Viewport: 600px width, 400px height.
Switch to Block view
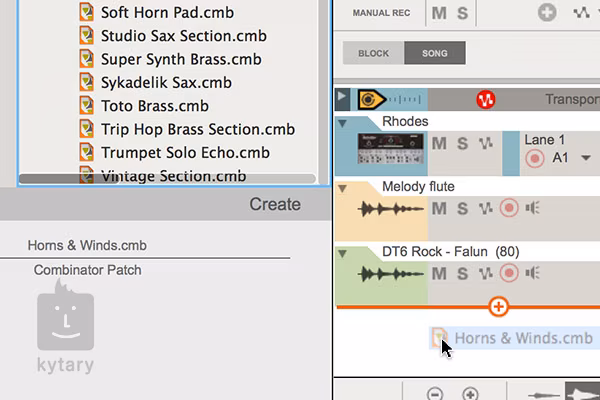[x=373, y=53]
